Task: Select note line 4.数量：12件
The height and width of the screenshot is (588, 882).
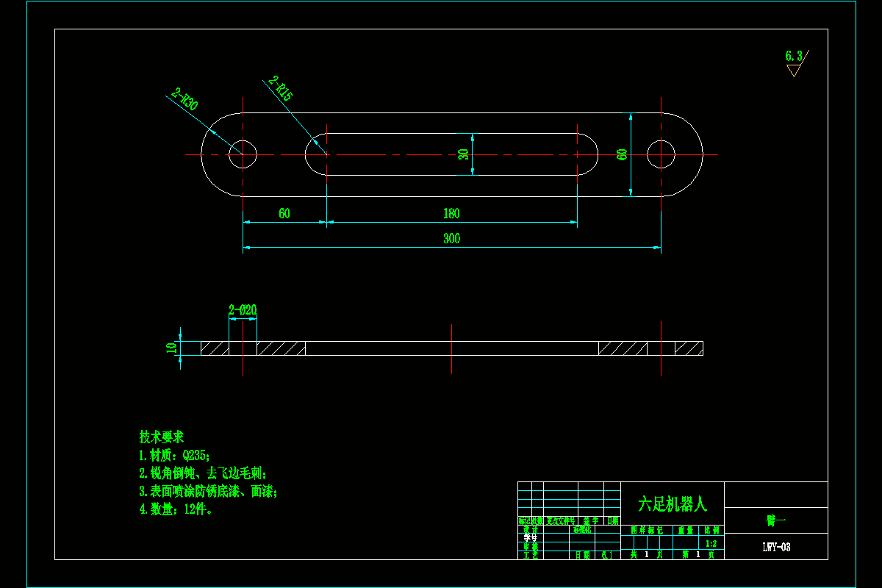Action: coord(176,509)
